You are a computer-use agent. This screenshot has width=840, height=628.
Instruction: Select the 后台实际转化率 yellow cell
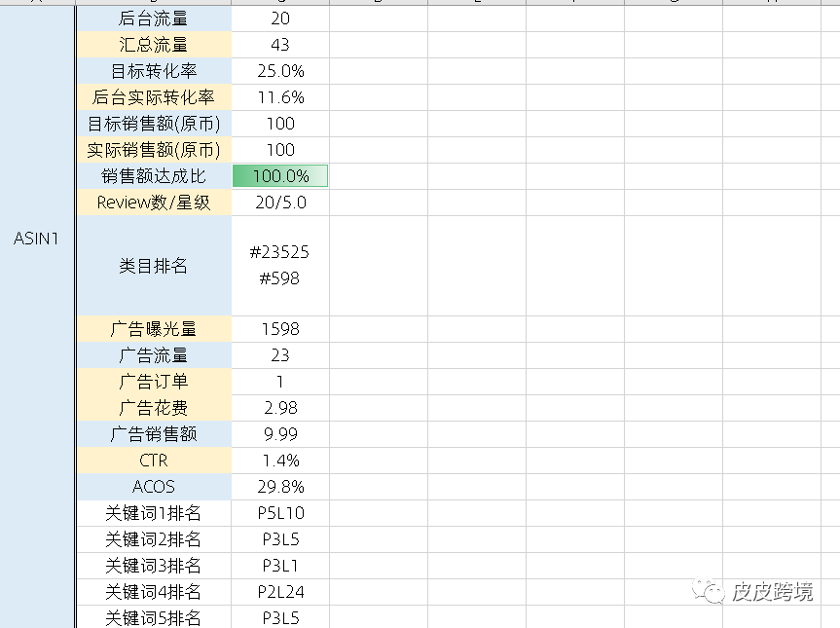click(153, 96)
